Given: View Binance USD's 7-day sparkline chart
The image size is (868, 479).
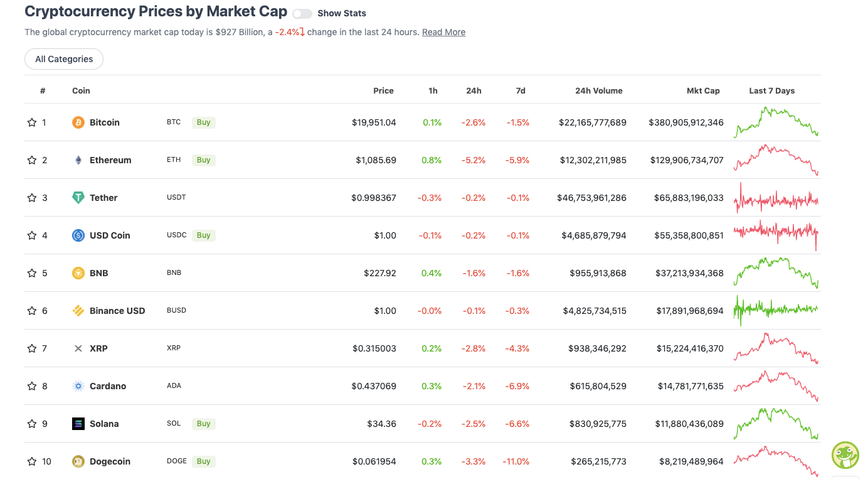Looking at the screenshot, I should (x=776, y=309).
